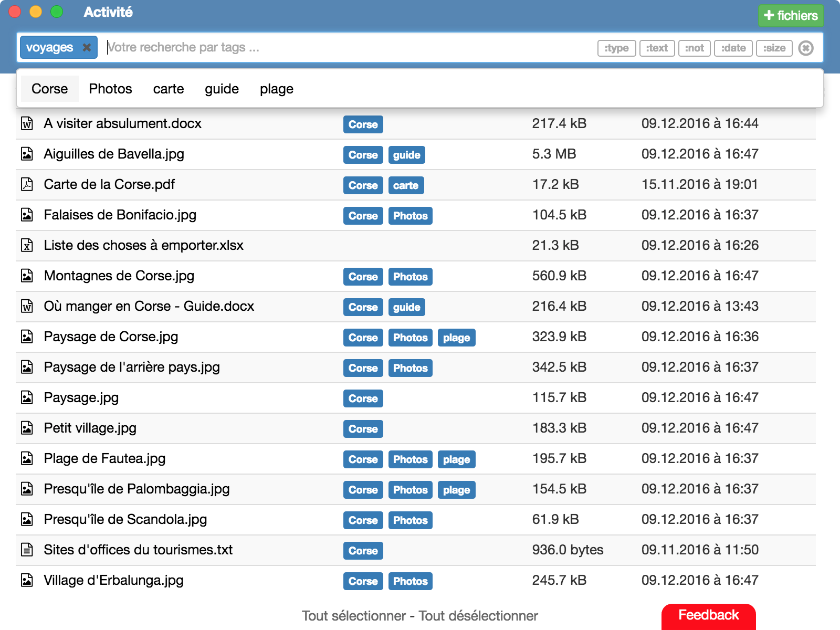Click the PDF icon for "Carte de la Corse.pdf"
The width and height of the screenshot is (840, 630).
pyautogui.click(x=28, y=184)
